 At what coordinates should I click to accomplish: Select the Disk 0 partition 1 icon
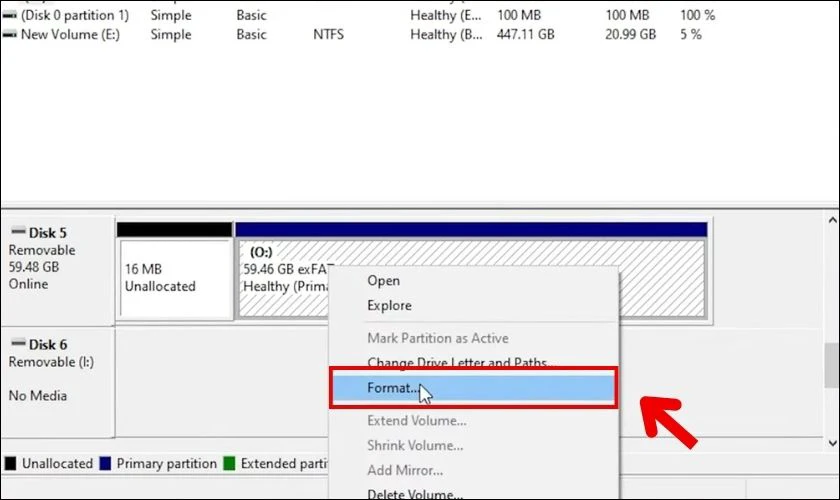[10, 16]
